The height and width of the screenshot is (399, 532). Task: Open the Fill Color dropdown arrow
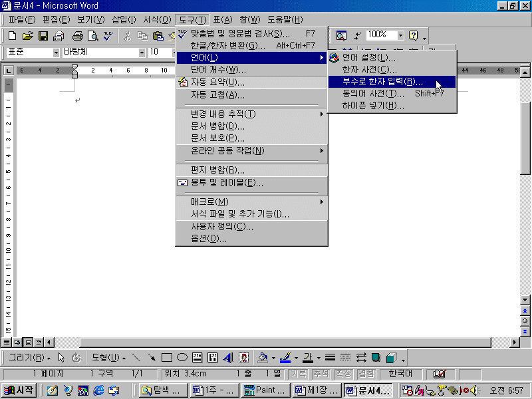click(273, 358)
